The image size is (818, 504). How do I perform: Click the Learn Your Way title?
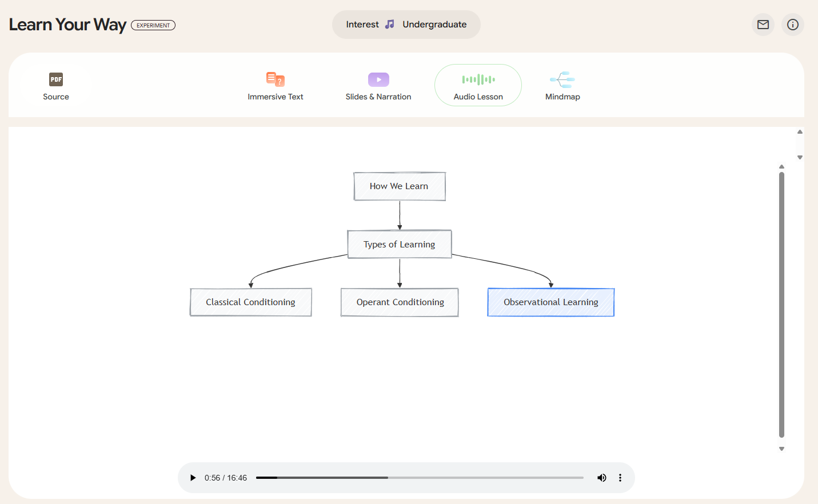point(67,25)
